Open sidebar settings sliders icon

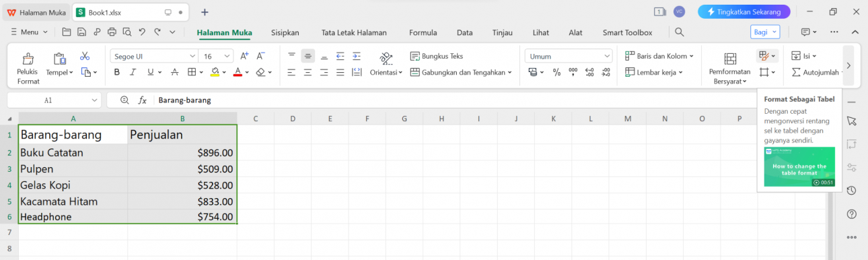[x=851, y=168]
